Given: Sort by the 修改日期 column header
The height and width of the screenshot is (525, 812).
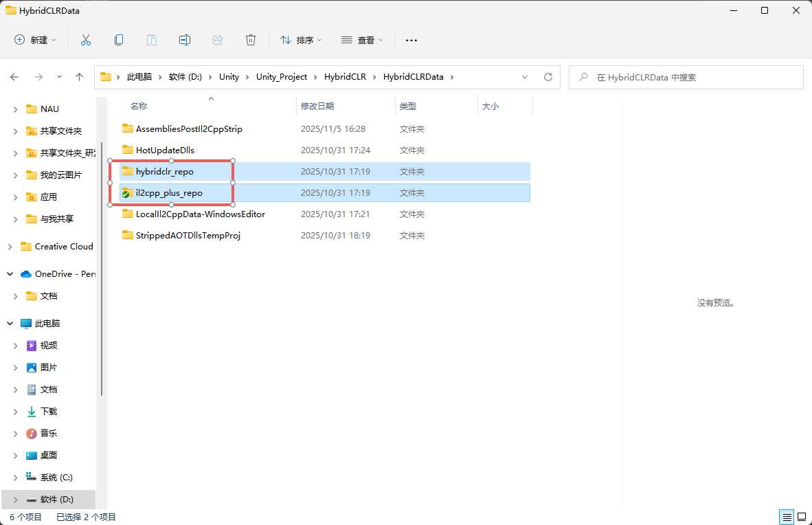Looking at the screenshot, I should [317, 107].
